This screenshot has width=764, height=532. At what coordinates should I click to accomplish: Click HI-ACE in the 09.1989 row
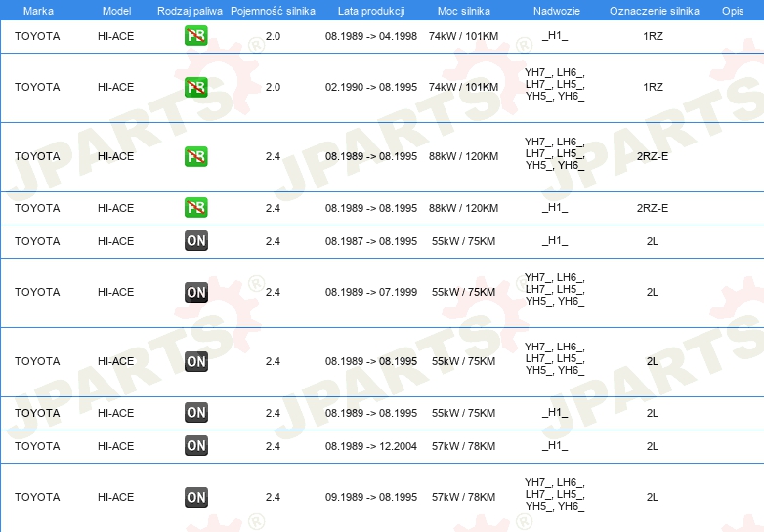click(115, 497)
